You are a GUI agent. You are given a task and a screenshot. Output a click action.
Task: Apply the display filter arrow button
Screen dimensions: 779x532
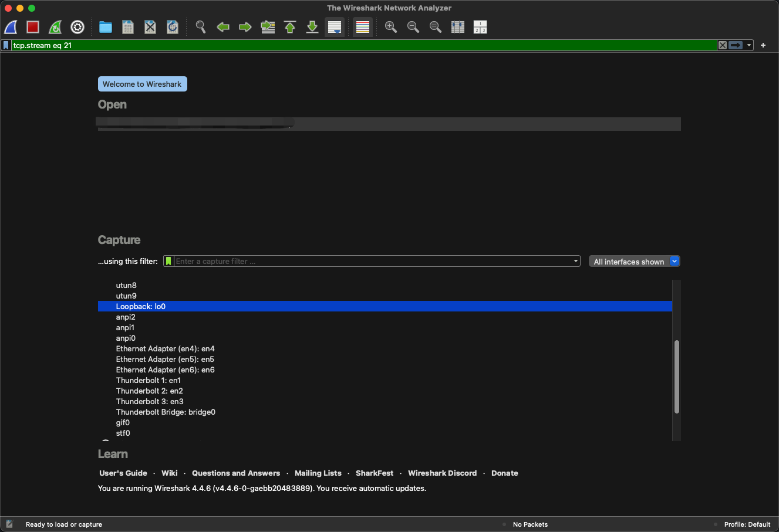736,45
